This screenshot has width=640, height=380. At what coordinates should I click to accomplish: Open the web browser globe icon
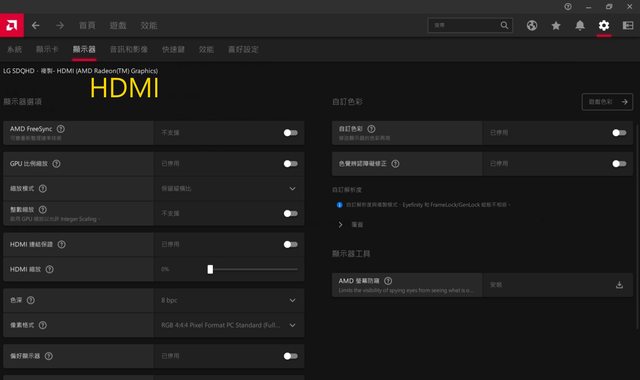pos(531,25)
